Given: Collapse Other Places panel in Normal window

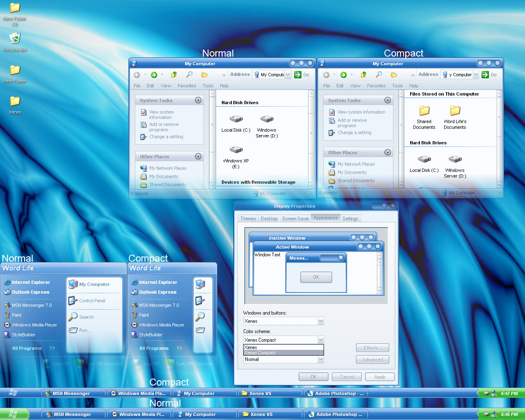Looking at the screenshot, I should (x=198, y=156).
